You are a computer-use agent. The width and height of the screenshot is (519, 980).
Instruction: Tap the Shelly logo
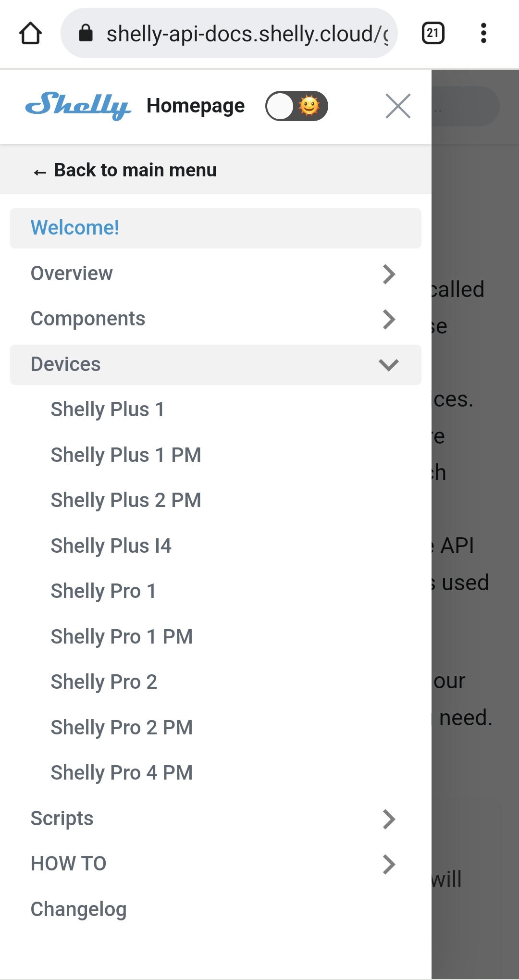[78, 106]
